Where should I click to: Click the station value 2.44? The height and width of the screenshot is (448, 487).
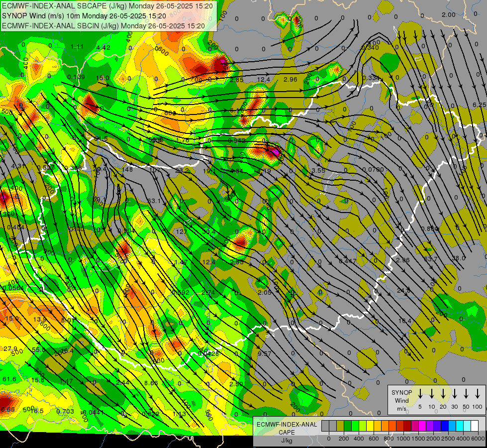coord(123,383)
